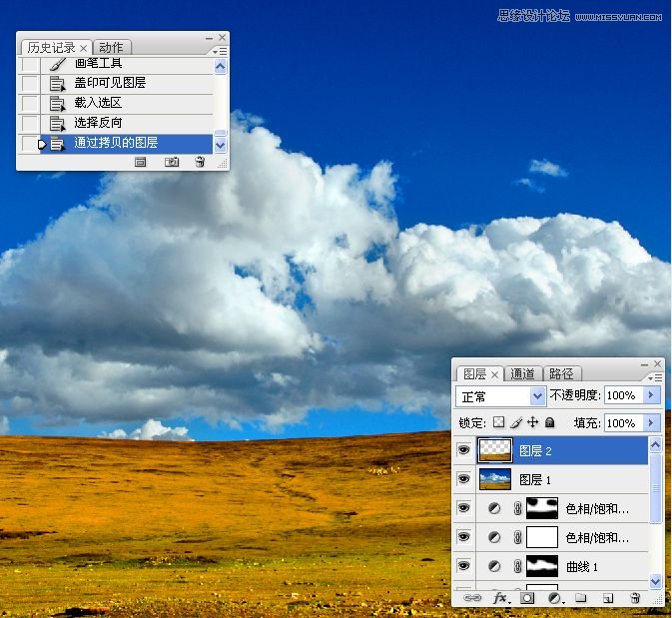Hide the masked 色相/饱和 adjustment layer
672x618 pixels.
tap(463, 508)
